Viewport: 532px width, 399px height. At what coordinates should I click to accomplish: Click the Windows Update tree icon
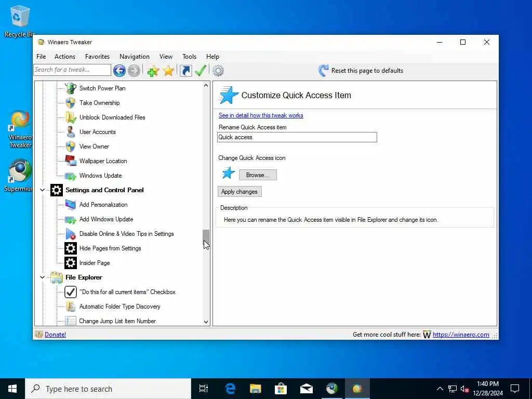coord(71,176)
